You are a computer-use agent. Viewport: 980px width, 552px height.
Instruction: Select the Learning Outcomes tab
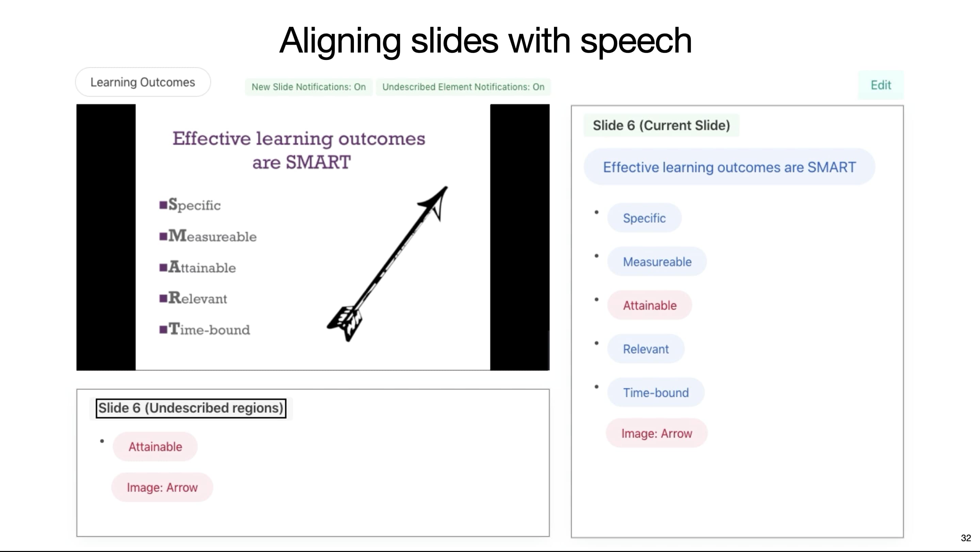(x=143, y=81)
